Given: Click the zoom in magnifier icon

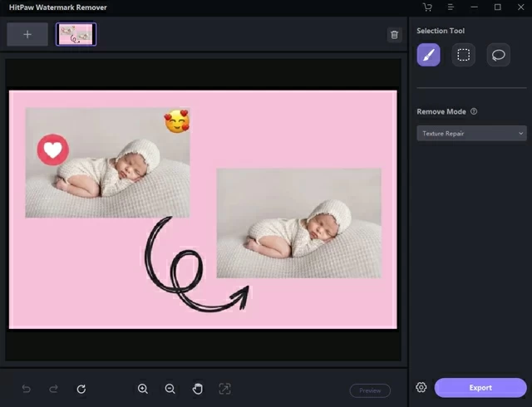Looking at the screenshot, I should coord(143,389).
